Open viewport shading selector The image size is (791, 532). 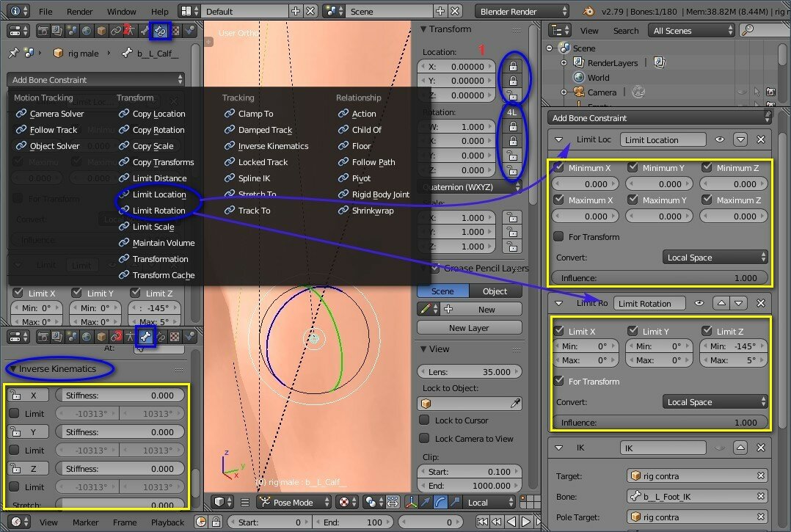point(223,502)
